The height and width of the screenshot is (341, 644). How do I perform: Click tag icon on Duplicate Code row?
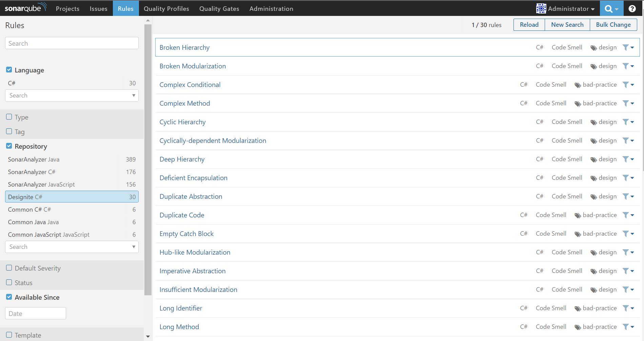coord(578,216)
